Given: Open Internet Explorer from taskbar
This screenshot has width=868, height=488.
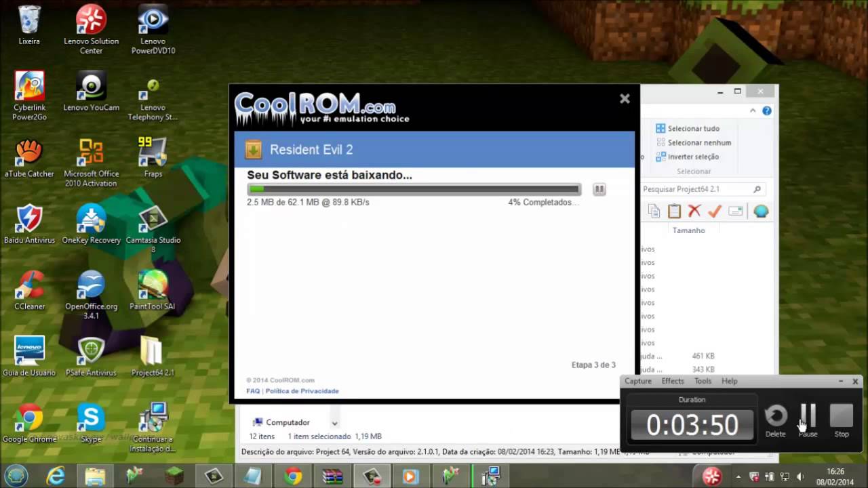Looking at the screenshot, I should pyautogui.click(x=56, y=476).
